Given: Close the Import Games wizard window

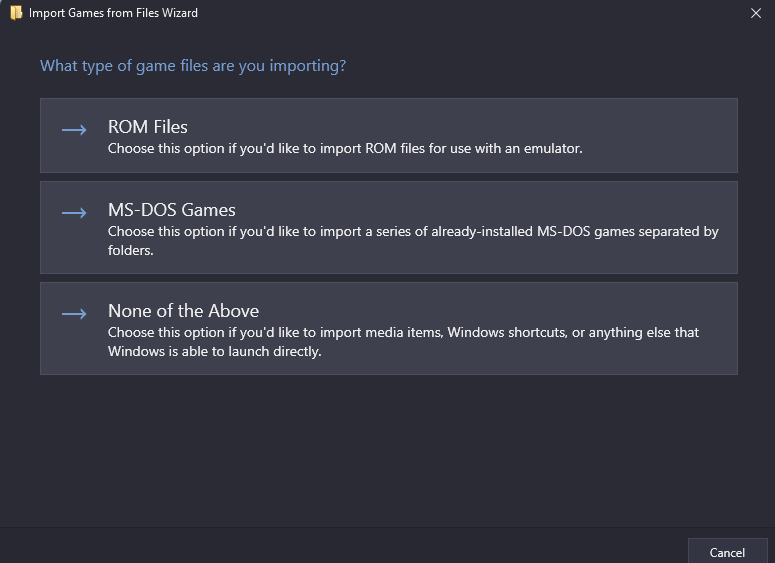Looking at the screenshot, I should click(756, 13).
